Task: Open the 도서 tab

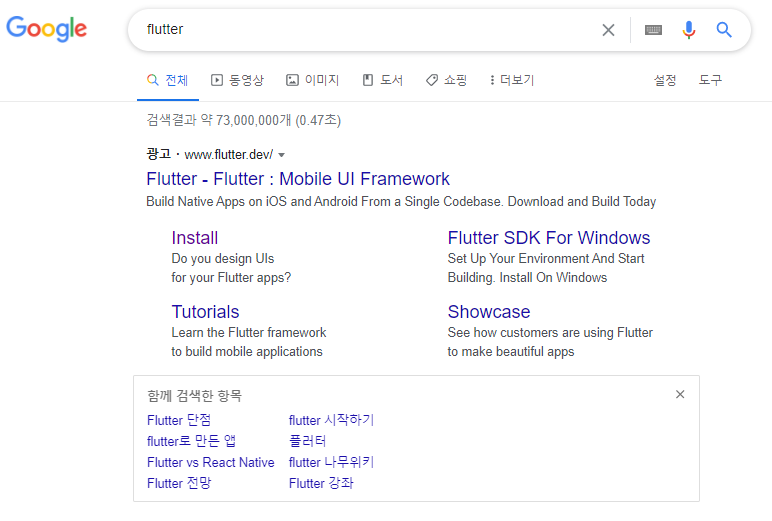Action: click(383, 80)
